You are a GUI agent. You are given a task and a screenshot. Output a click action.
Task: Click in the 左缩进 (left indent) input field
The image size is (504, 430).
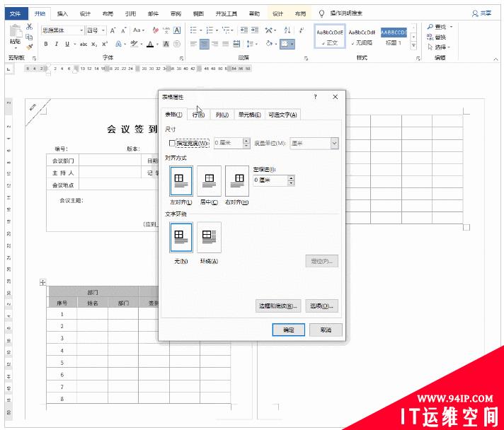270,180
